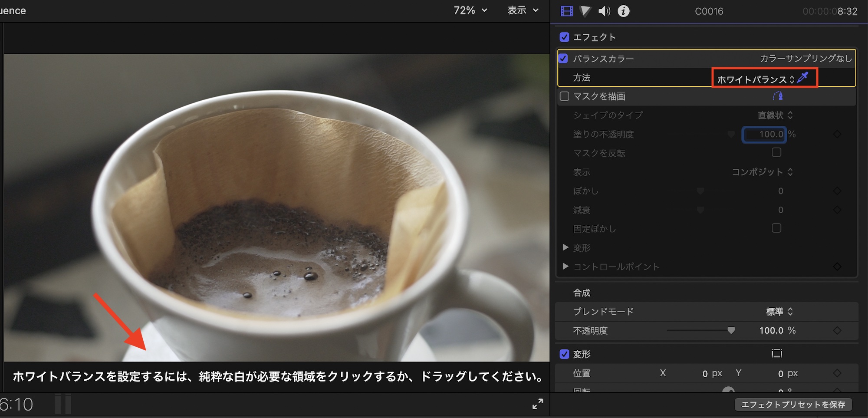Click the 不透明度 opacity slider handle

731,331
